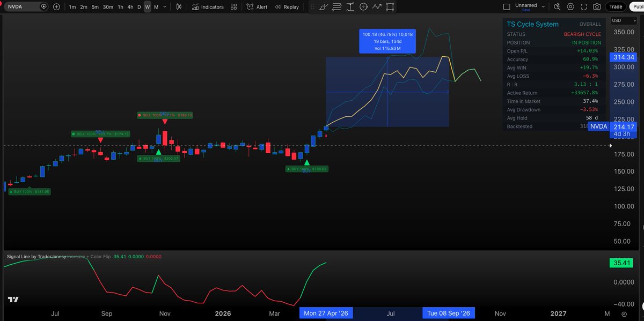644x321 pixels.
Task: Add a symbol to compare with the plus icon
Action: pyautogui.click(x=56, y=7)
